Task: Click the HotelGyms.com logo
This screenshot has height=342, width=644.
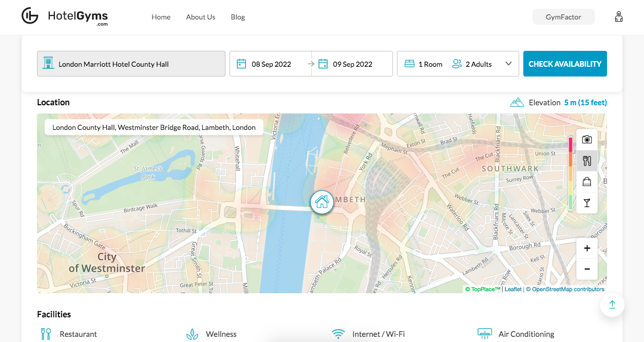Action: (x=65, y=16)
